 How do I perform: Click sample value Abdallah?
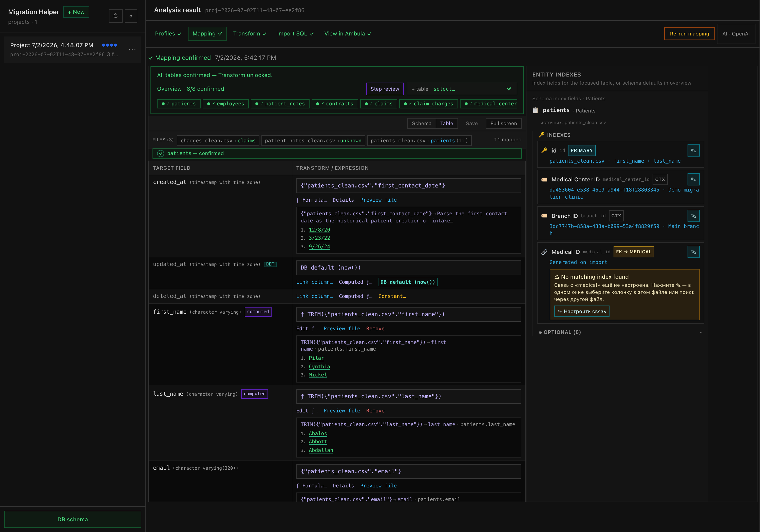pos(321,450)
